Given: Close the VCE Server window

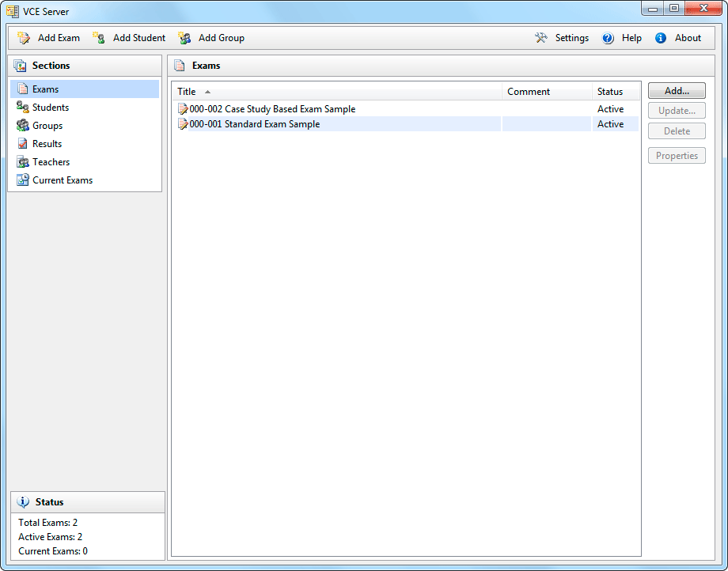Looking at the screenshot, I should [x=703, y=9].
